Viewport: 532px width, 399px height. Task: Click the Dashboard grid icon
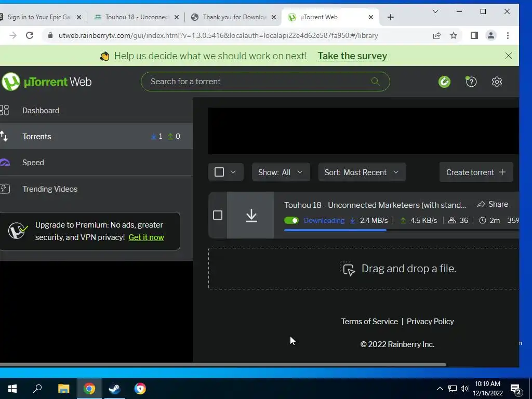point(4,110)
